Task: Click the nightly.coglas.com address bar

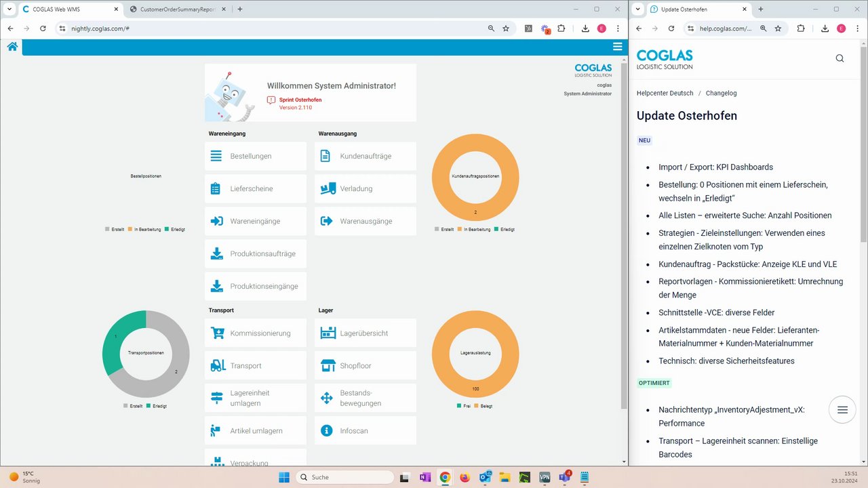Action: [278, 28]
